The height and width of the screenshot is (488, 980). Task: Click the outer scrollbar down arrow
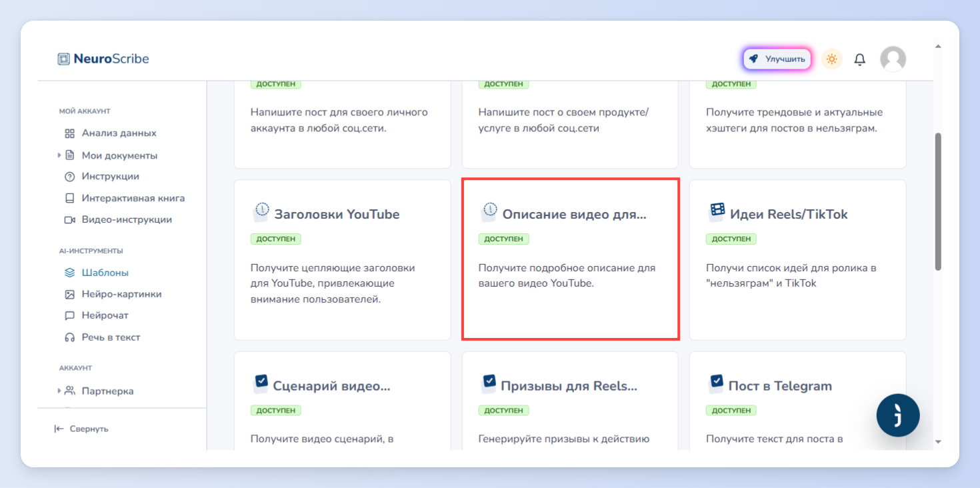click(x=938, y=441)
